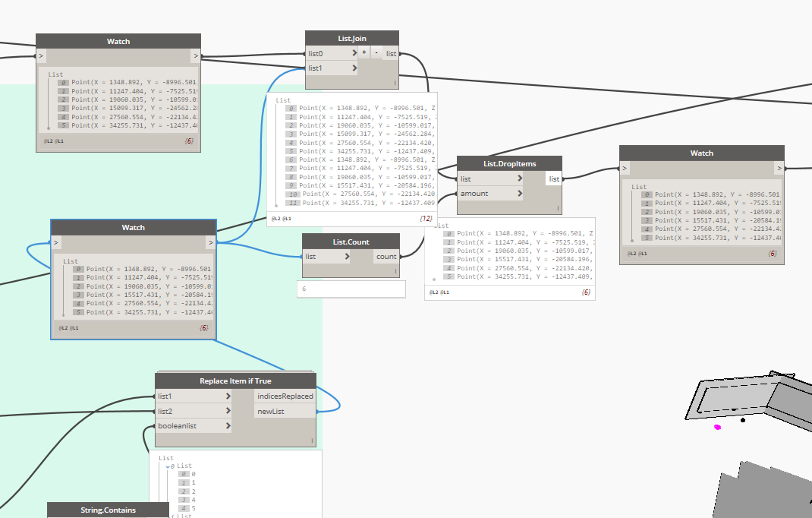
Task: Click the newList output port
Action: point(285,411)
